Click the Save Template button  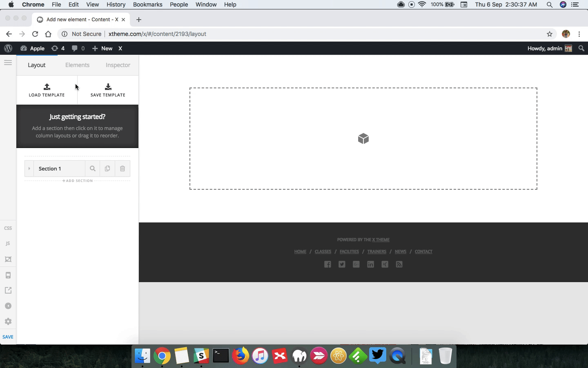(x=108, y=90)
